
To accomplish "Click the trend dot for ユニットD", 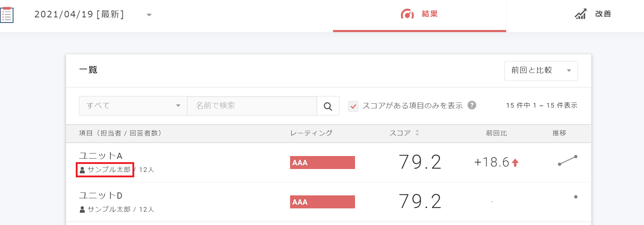I will click(575, 197).
